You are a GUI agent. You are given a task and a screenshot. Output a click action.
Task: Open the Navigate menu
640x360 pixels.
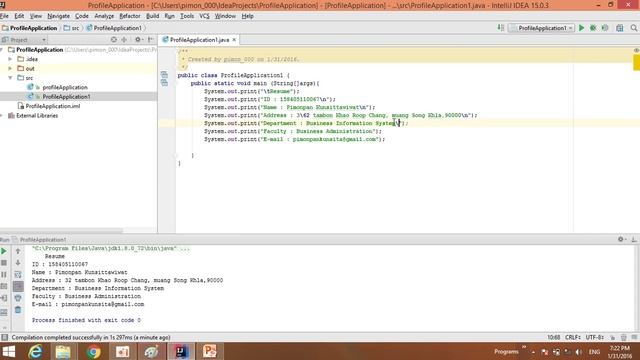[58, 16]
